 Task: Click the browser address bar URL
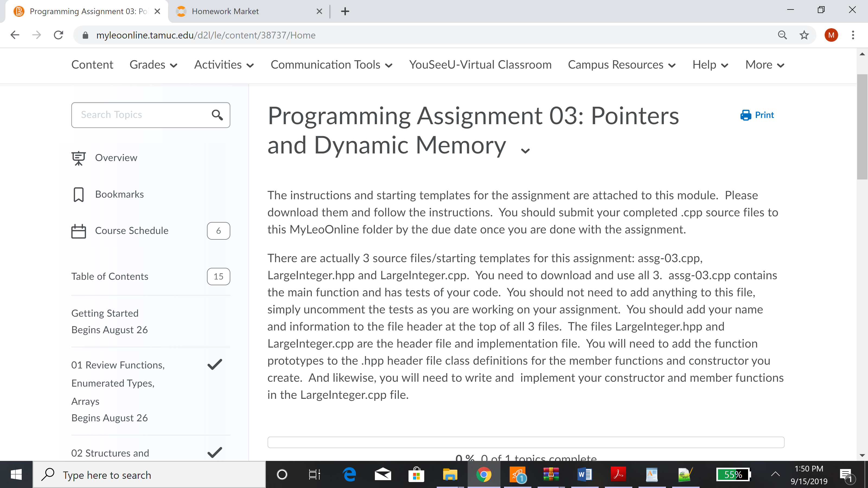click(206, 35)
